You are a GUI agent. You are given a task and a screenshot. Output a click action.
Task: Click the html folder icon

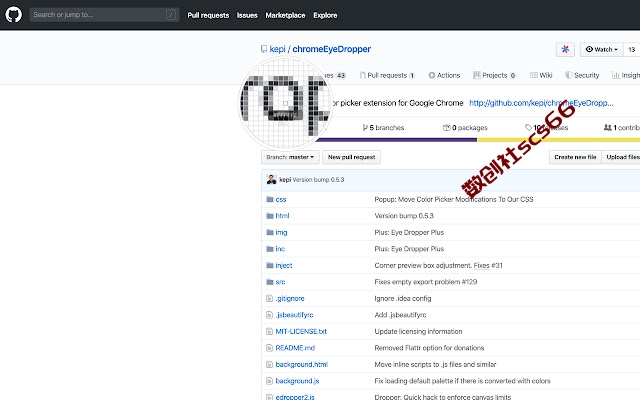tap(270, 216)
